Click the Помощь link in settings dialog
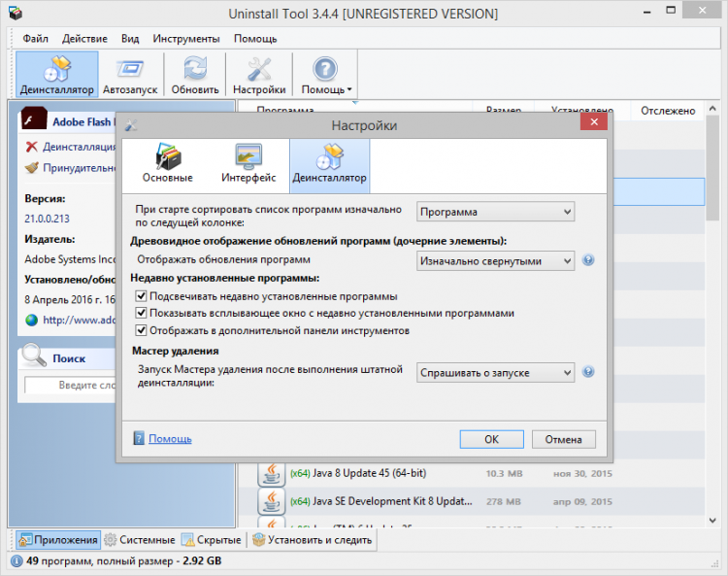728x576 pixels. [170, 438]
